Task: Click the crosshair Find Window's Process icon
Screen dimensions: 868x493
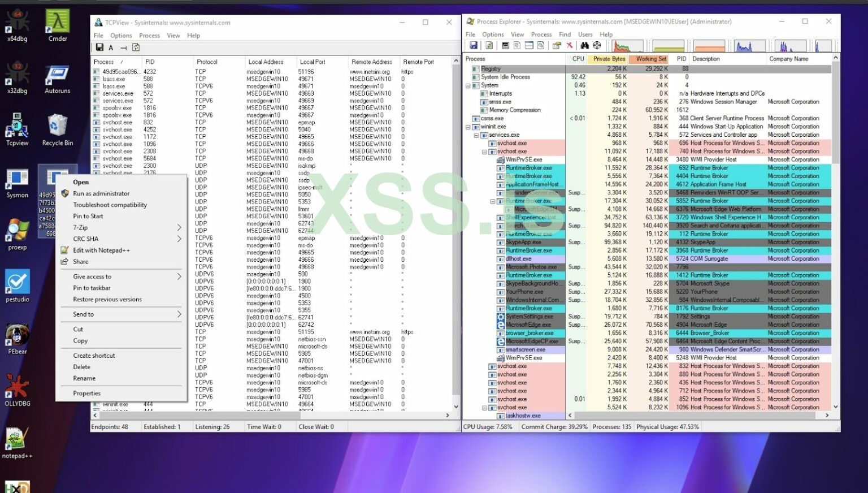Action: 597,45
